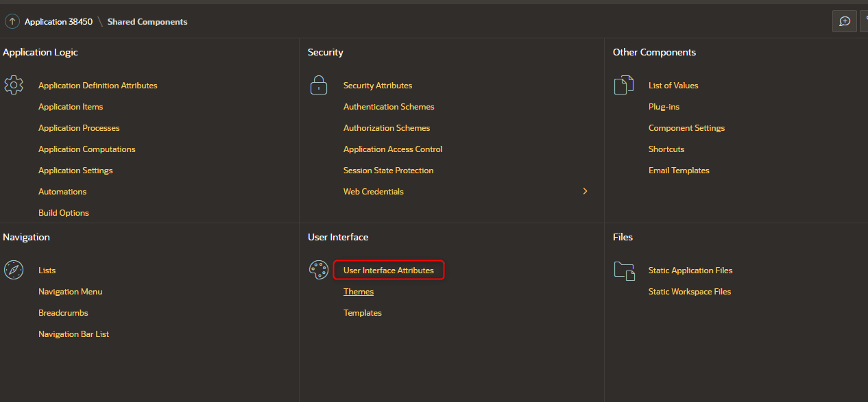Open Authentication Schemes
The image size is (868, 402).
coord(388,106)
